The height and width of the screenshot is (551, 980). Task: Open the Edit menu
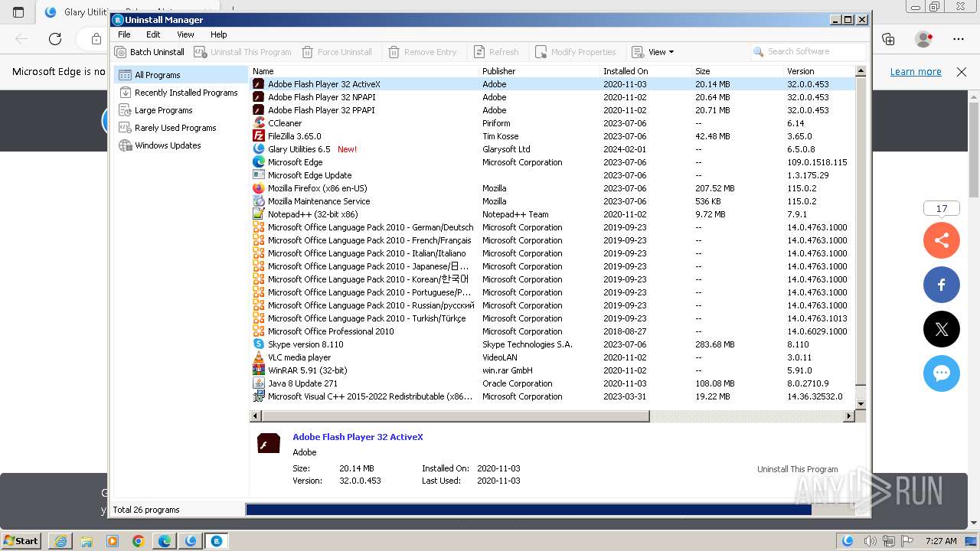tap(153, 34)
